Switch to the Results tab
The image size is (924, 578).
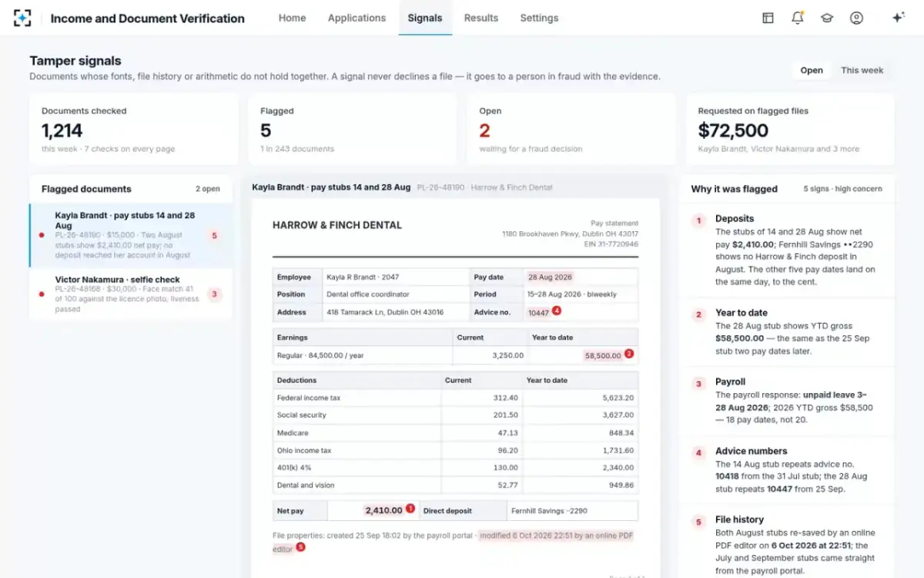click(x=481, y=18)
